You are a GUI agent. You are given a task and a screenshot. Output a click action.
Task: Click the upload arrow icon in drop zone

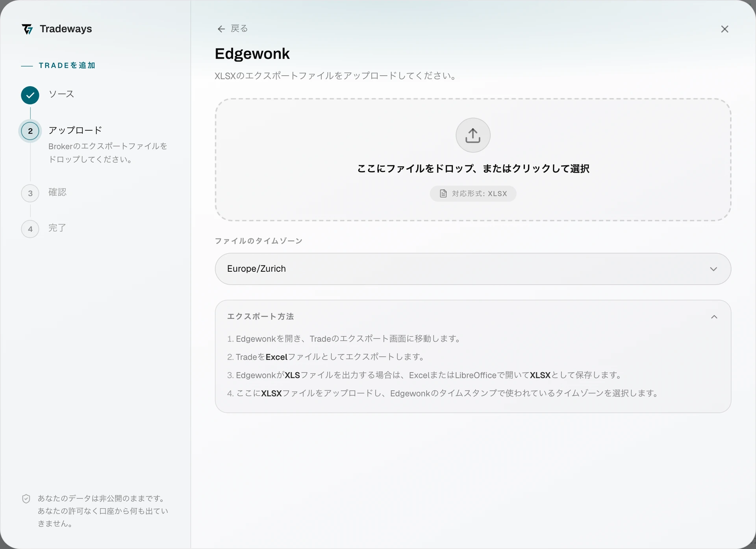(x=473, y=135)
